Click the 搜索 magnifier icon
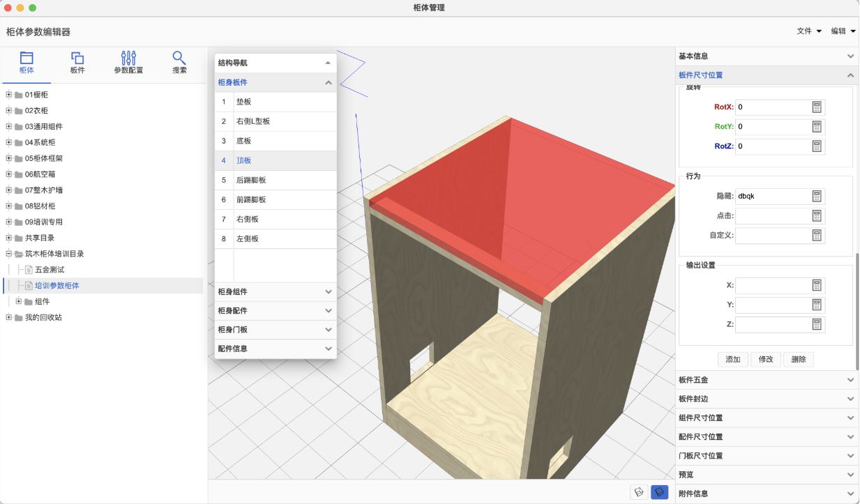Image resolution: width=860 pixels, height=504 pixels. point(179,62)
